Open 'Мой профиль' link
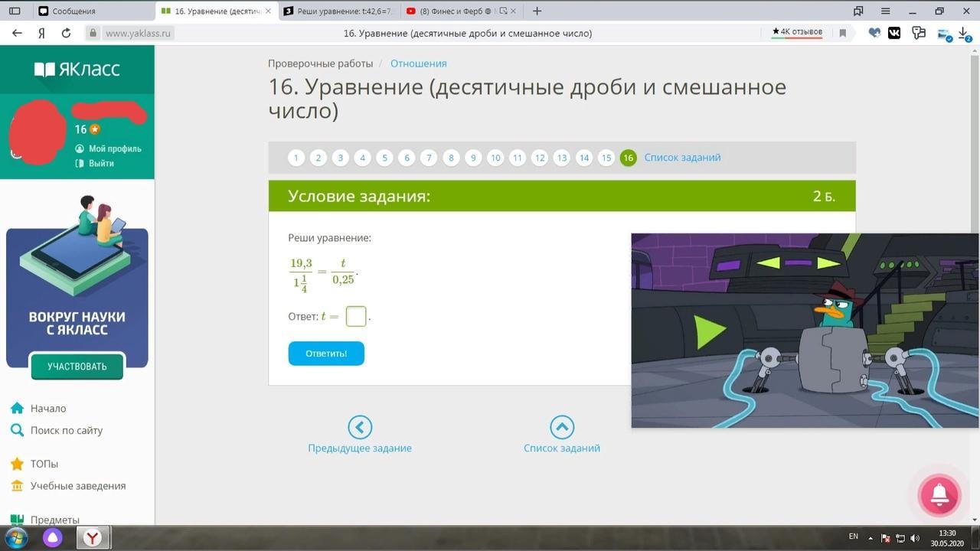 pyautogui.click(x=109, y=148)
